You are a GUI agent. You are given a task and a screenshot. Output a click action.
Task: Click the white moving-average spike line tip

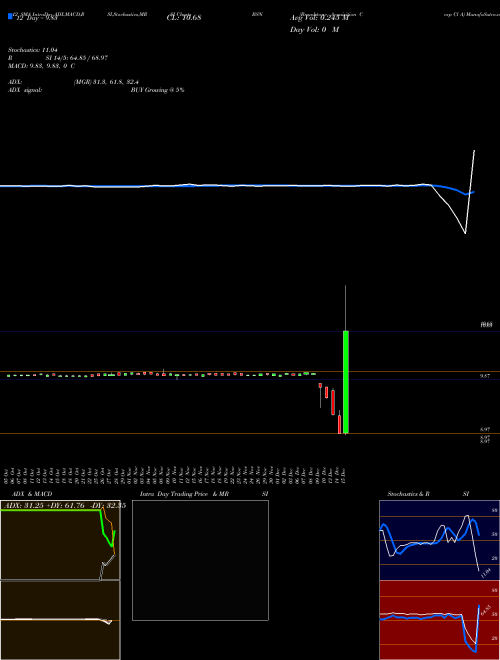(x=474, y=151)
